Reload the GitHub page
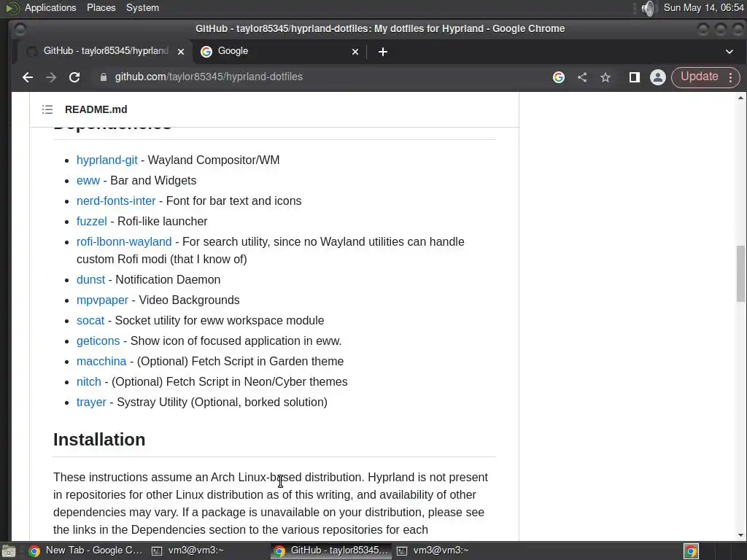Viewport: 747px width, 560px height. point(74,77)
